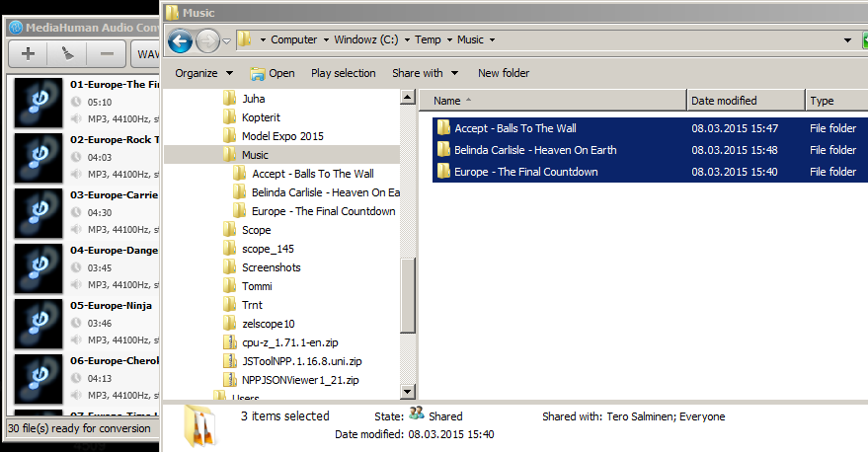Click the clock icon beside 05:10 duration
This screenshot has height=452, width=868.
coord(76,102)
